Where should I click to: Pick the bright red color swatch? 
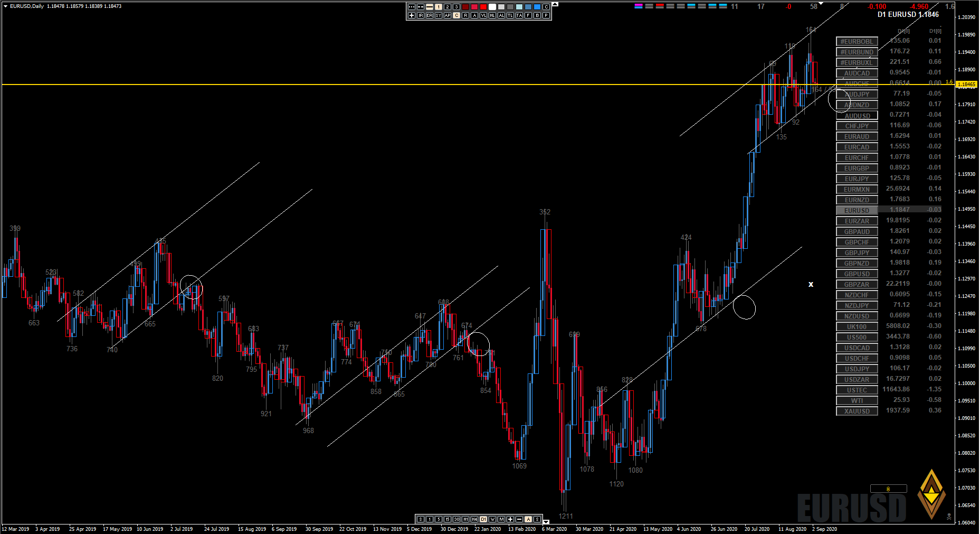click(x=483, y=7)
